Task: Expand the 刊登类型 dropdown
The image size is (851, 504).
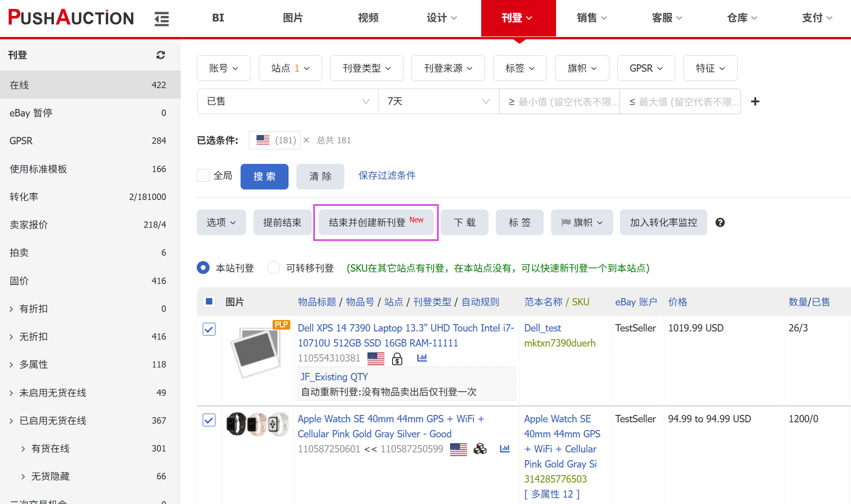Action: pyautogui.click(x=366, y=68)
